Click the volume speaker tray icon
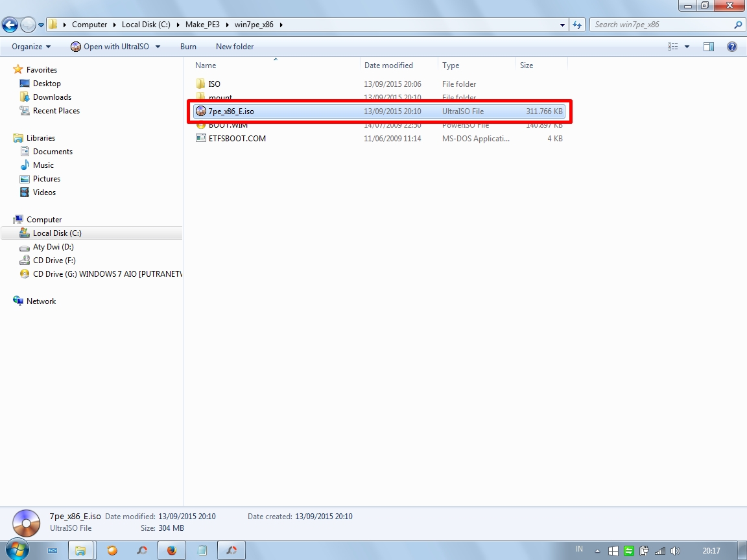Screen dimensions: 747x560 tap(675, 551)
